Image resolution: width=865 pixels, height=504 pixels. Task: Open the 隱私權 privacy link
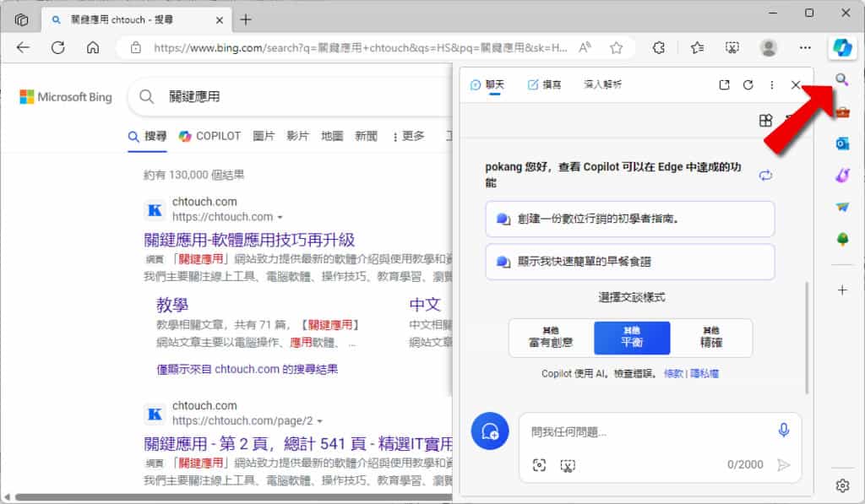(705, 373)
